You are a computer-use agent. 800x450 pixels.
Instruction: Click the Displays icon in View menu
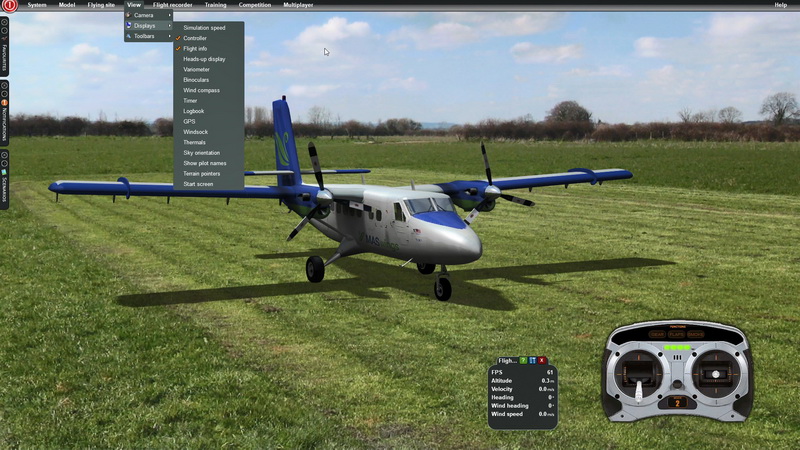point(129,25)
